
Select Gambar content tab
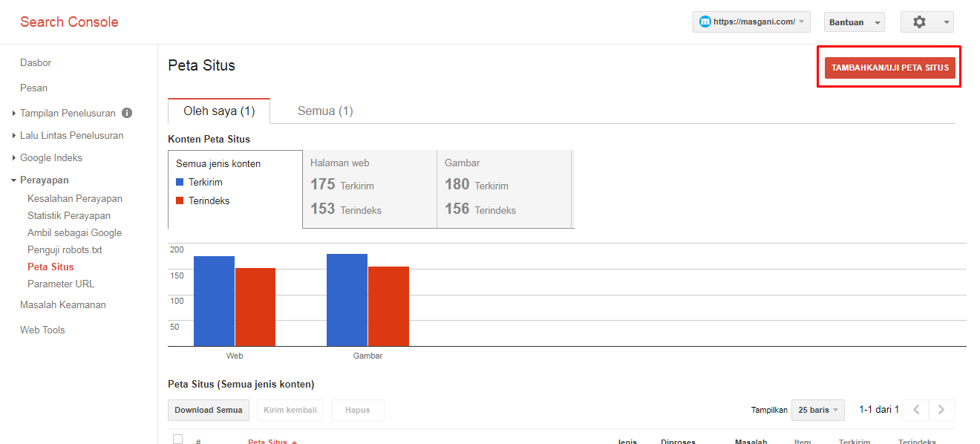tap(505, 189)
